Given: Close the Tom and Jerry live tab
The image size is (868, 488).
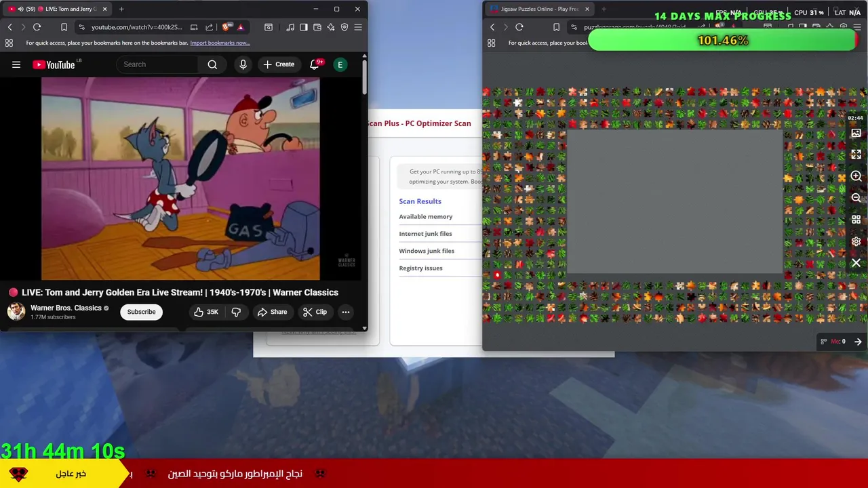Looking at the screenshot, I should pos(105,9).
